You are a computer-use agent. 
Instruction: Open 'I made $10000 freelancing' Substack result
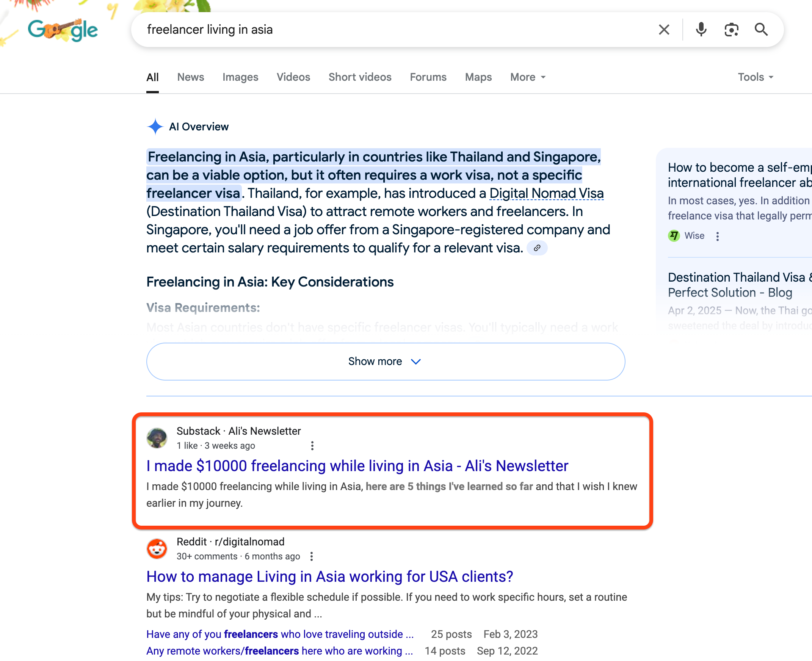click(357, 466)
